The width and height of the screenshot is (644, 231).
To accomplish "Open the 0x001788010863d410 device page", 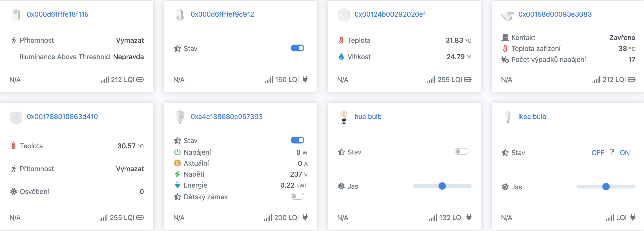I will (62, 117).
